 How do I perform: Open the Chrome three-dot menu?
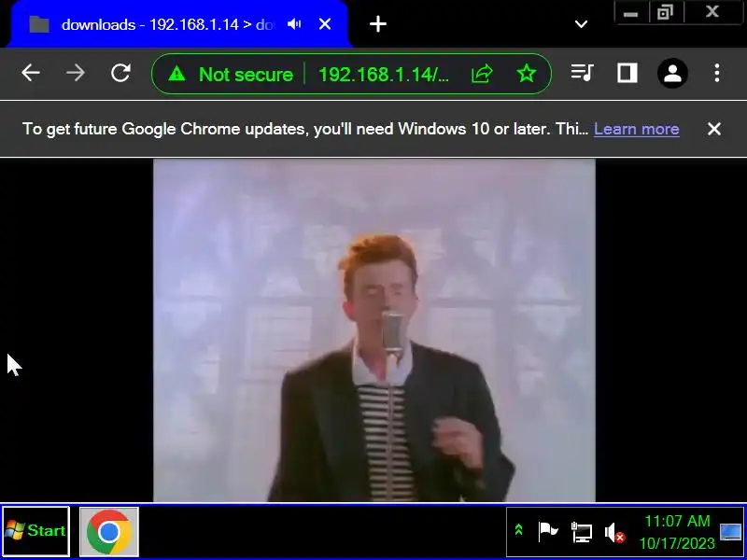coord(716,73)
